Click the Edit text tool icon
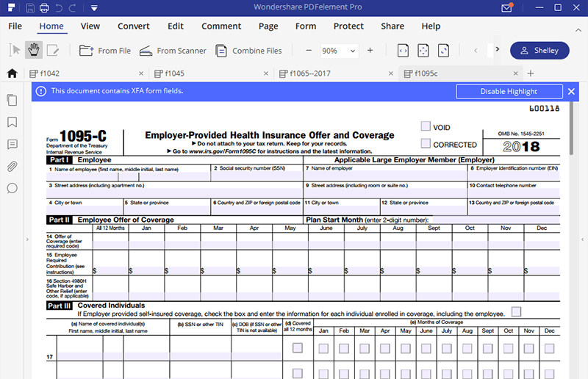 coord(53,51)
